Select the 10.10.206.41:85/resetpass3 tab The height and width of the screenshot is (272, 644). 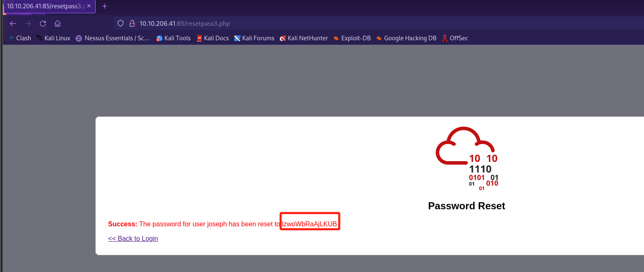click(x=46, y=6)
